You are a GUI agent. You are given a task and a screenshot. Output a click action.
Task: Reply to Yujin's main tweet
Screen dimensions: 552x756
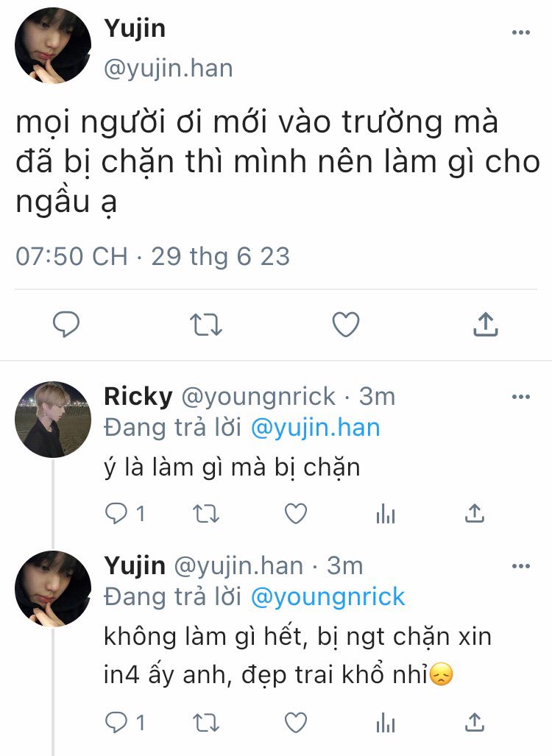point(66,323)
